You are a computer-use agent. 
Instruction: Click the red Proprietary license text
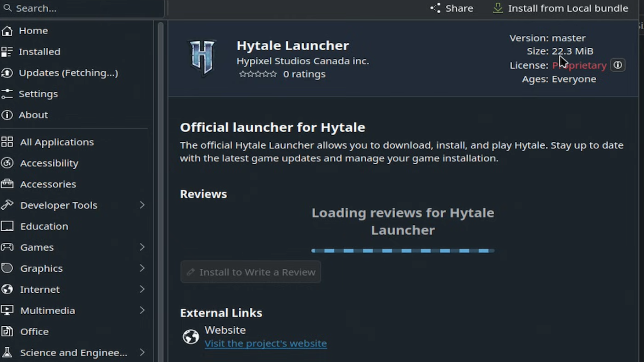click(x=579, y=66)
